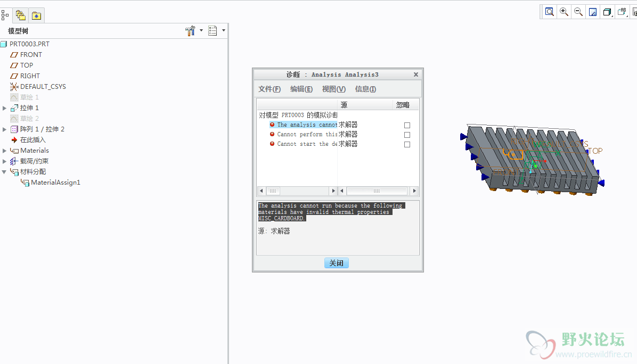Open the 编辑(E) menu in diagnostics dialog
637x364 pixels.
click(301, 89)
